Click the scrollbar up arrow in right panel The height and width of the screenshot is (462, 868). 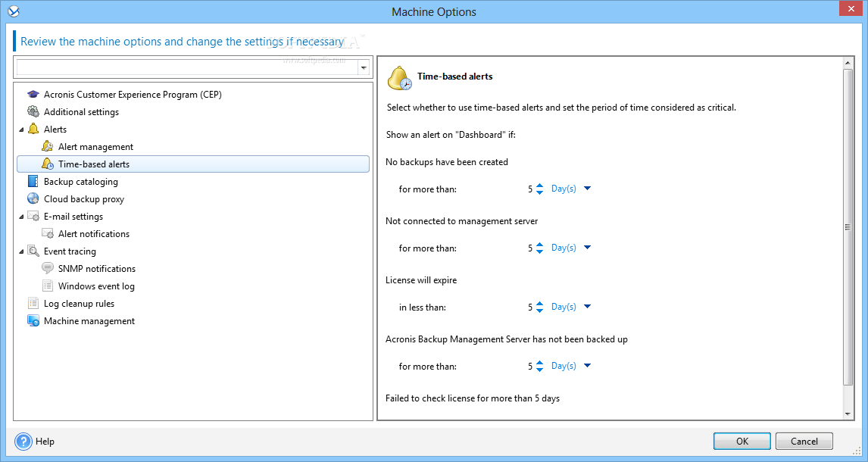coord(848,64)
